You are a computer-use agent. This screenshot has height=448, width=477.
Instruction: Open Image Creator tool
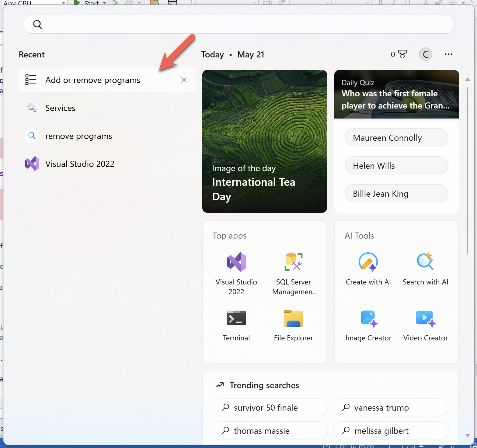pyautogui.click(x=368, y=326)
